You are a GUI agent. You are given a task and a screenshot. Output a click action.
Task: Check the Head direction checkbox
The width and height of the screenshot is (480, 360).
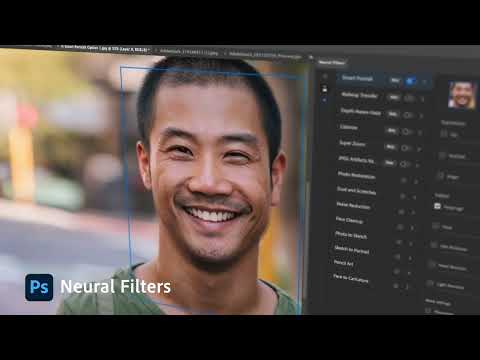(432, 265)
